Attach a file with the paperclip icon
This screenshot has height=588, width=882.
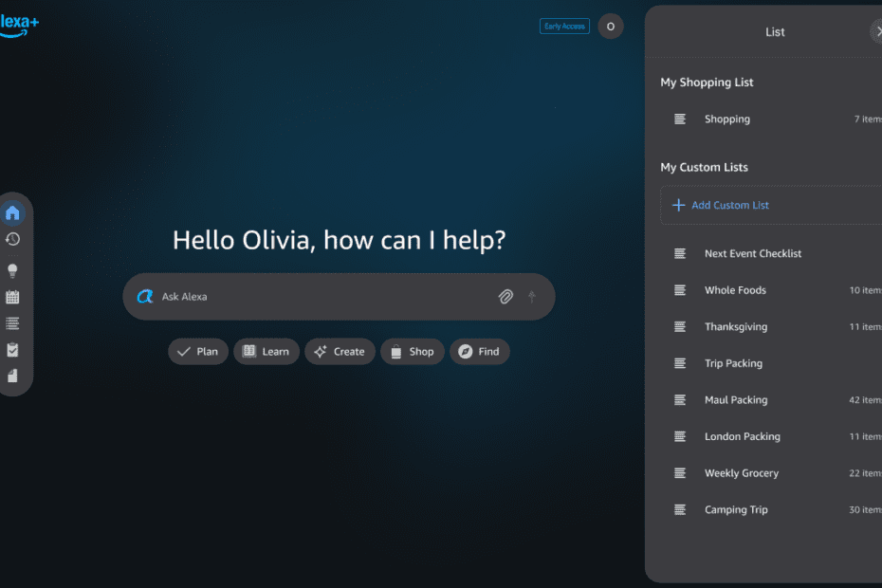(505, 296)
